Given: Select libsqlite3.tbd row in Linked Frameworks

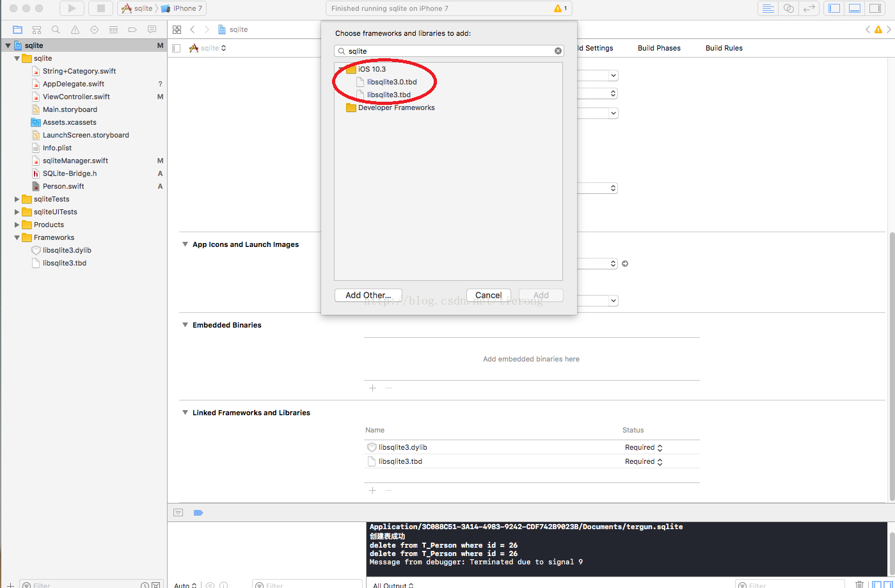Looking at the screenshot, I should 532,461.
